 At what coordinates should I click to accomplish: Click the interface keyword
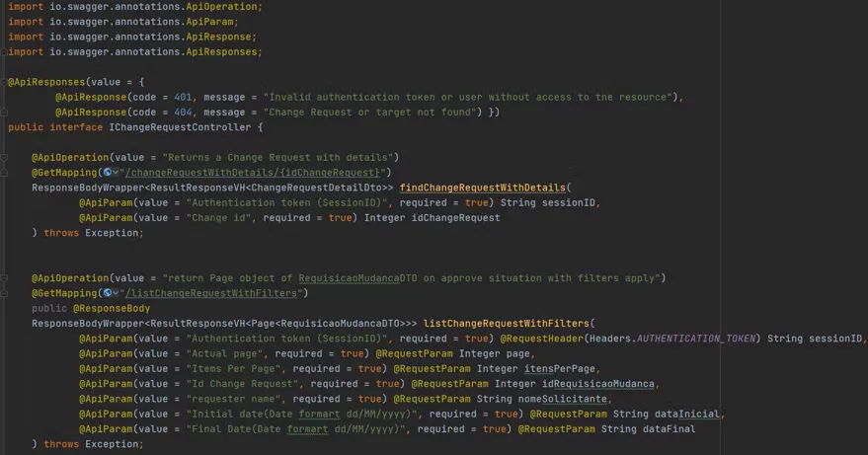[x=76, y=127]
